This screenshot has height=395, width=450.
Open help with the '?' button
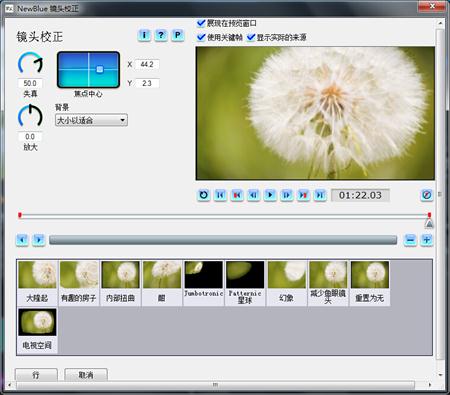click(x=161, y=35)
